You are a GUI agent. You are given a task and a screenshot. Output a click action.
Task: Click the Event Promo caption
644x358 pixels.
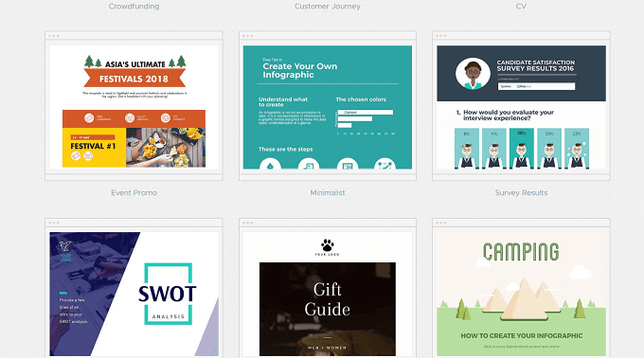[x=134, y=192]
